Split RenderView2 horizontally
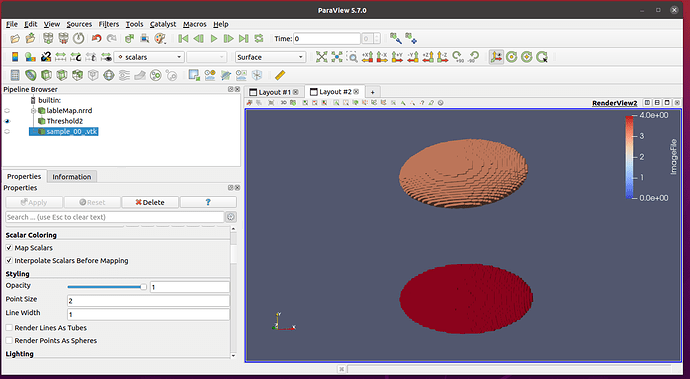 click(x=647, y=103)
